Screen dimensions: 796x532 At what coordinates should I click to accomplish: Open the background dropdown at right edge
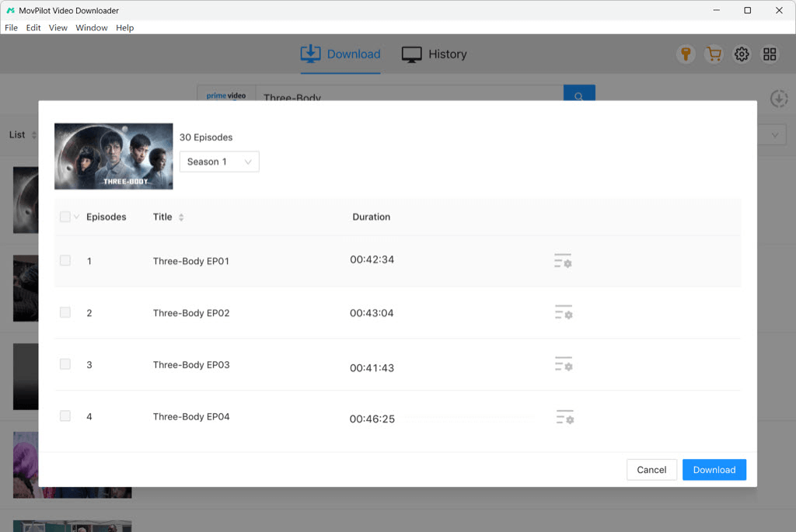click(774, 135)
